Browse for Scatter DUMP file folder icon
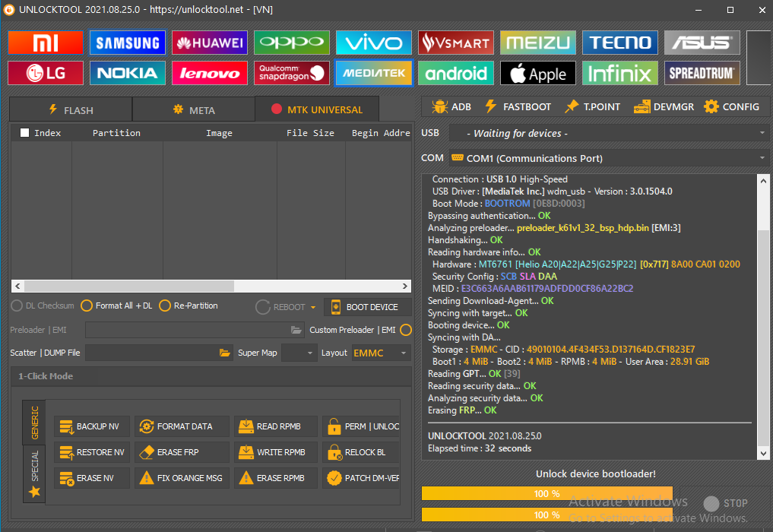Screen dimensions: 773x532 [x=225, y=353]
